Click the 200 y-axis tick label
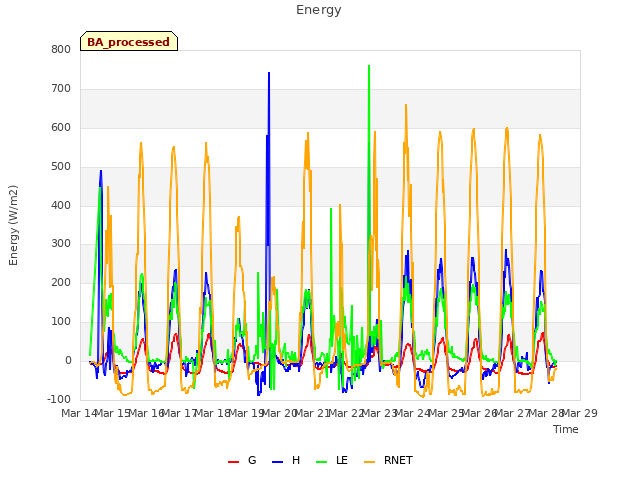 61,282
